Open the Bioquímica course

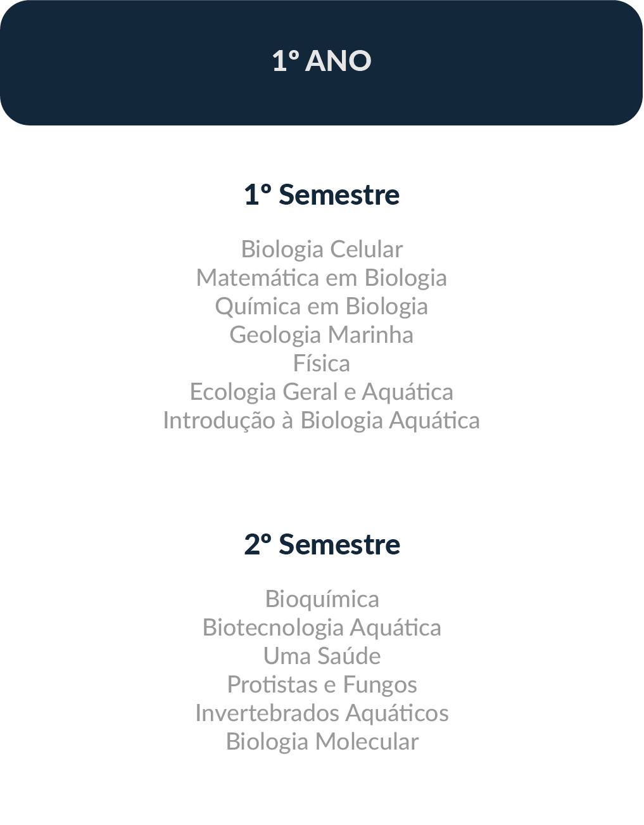[x=322, y=599]
